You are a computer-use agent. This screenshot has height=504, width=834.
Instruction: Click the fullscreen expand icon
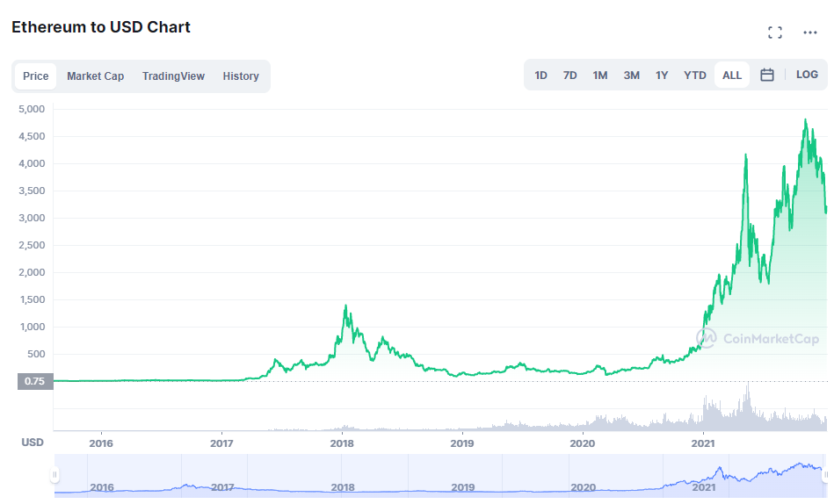(x=775, y=32)
